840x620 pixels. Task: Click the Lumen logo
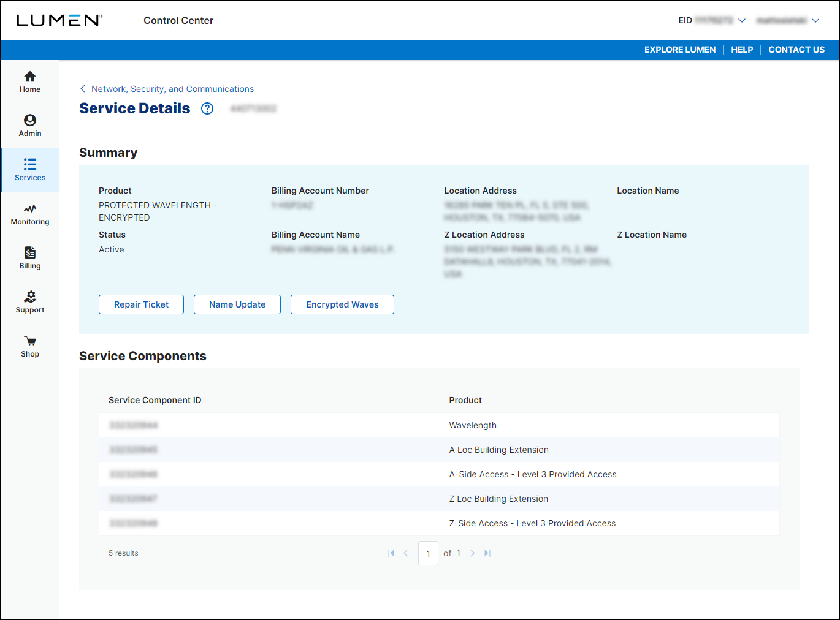(59, 20)
